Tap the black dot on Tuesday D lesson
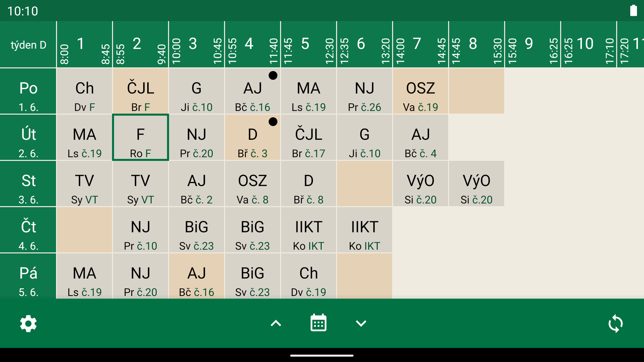The image size is (644, 362). click(273, 122)
